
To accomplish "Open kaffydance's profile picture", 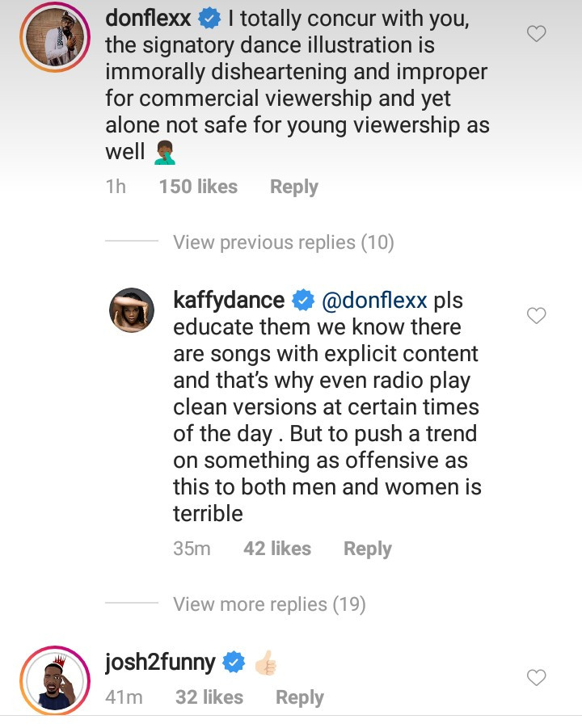I will click(131, 309).
